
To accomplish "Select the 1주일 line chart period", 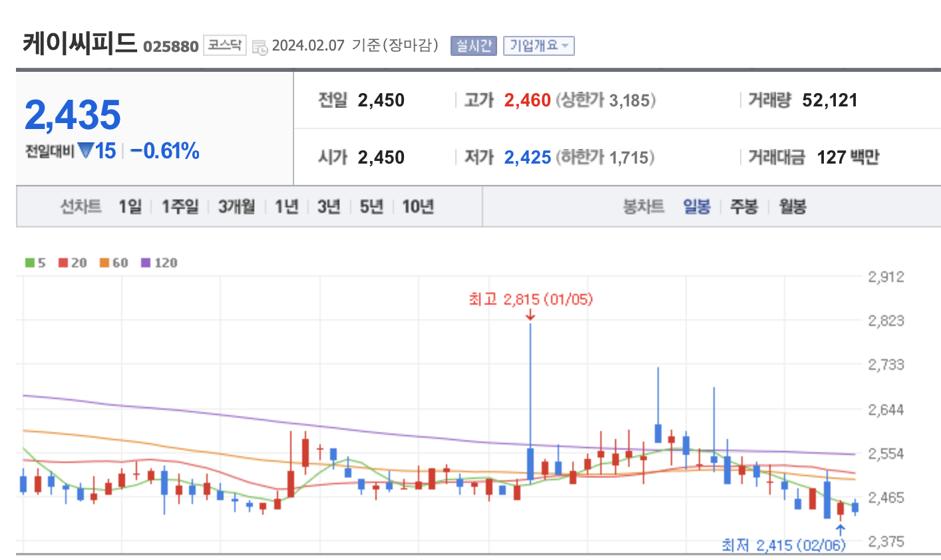I will coord(180,207).
